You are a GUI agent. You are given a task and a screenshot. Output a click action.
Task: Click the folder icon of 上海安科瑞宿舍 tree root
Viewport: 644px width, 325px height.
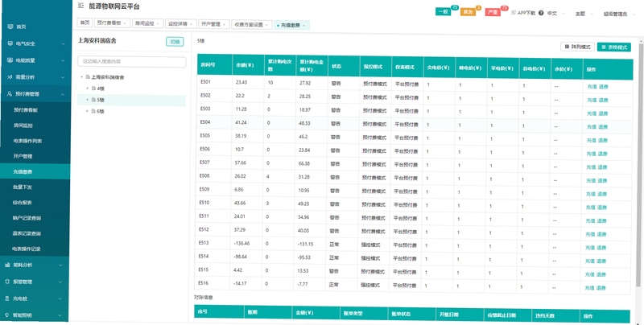click(88, 76)
